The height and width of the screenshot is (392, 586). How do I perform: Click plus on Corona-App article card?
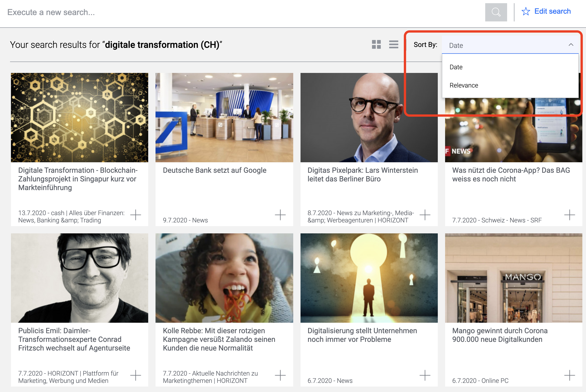click(x=570, y=215)
